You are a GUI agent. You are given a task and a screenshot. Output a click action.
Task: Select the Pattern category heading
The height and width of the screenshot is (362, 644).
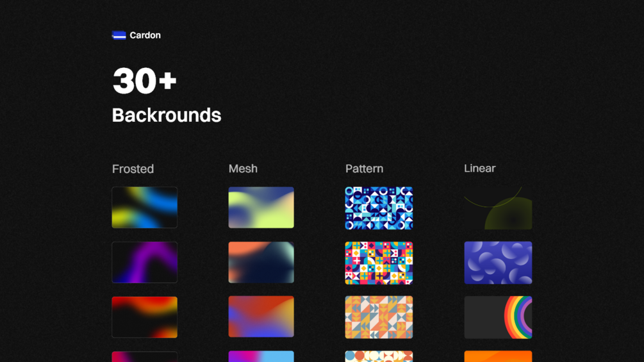[x=365, y=169]
